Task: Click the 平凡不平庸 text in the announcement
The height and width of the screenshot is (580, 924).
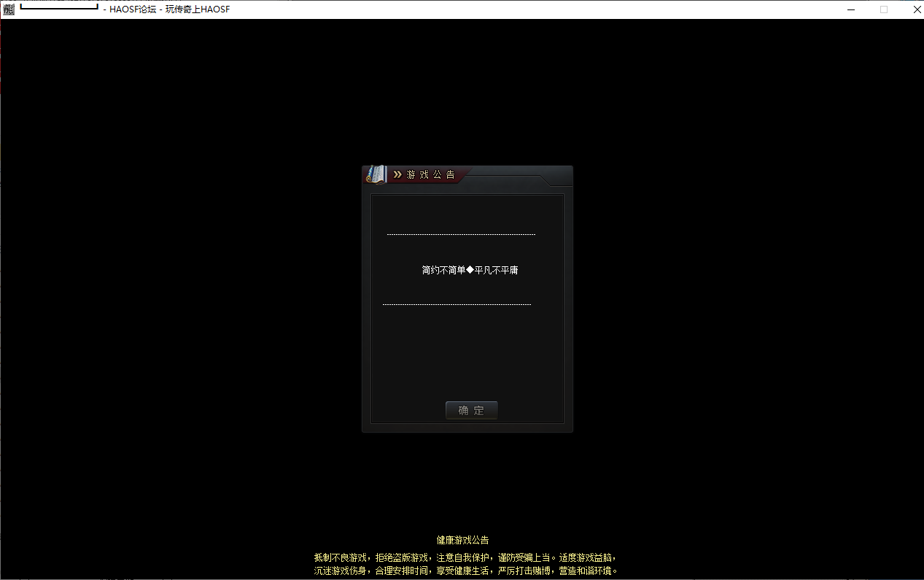Action: click(496, 270)
